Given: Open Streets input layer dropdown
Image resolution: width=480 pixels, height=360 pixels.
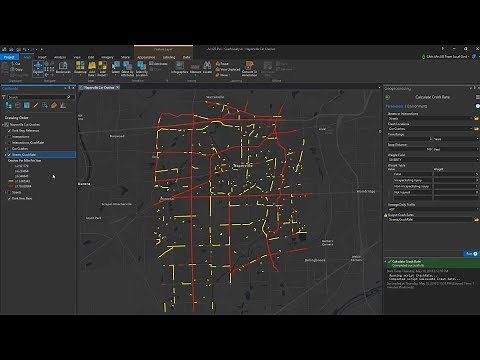Looking at the screenshot, I should click(472, 118).
